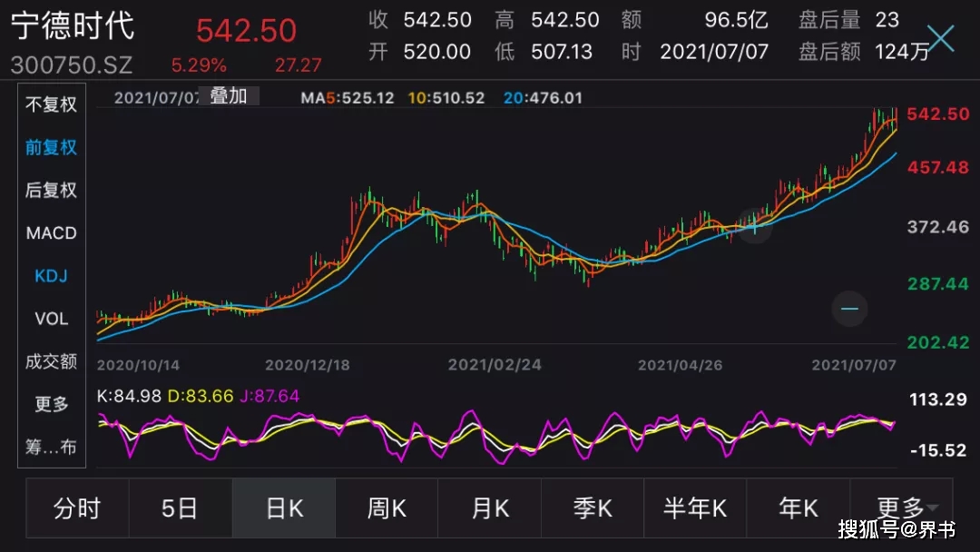The width and height of the screenshot is (980, 552).
Task: Open the 年K yearly chart tab
Action: coord(798,508)
